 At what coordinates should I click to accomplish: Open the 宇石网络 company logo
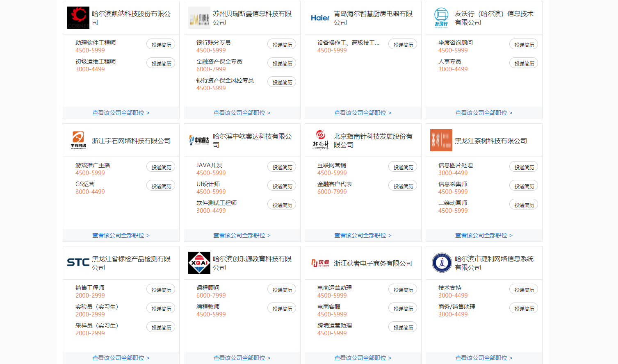78,140
